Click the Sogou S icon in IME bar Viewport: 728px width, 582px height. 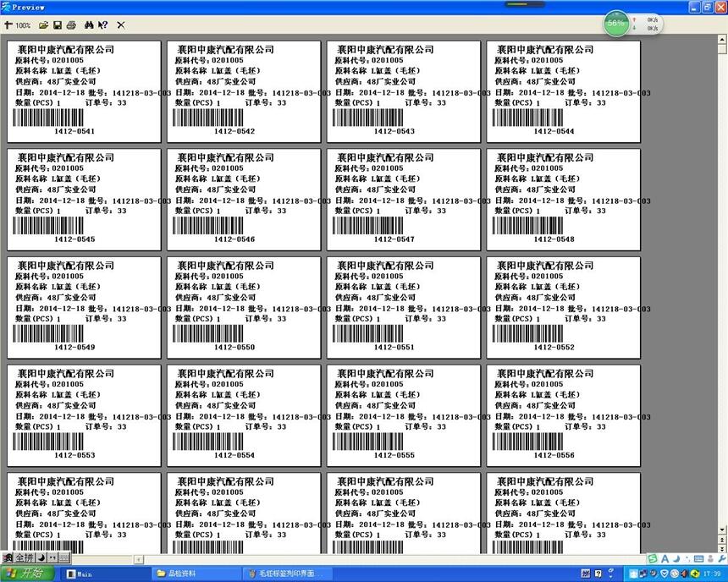[653, 558]
